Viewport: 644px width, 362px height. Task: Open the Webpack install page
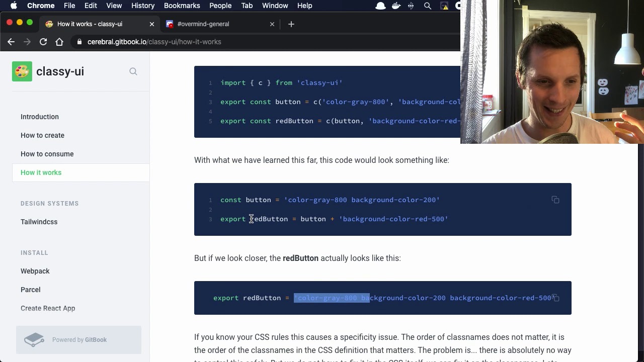click(35, 271)
